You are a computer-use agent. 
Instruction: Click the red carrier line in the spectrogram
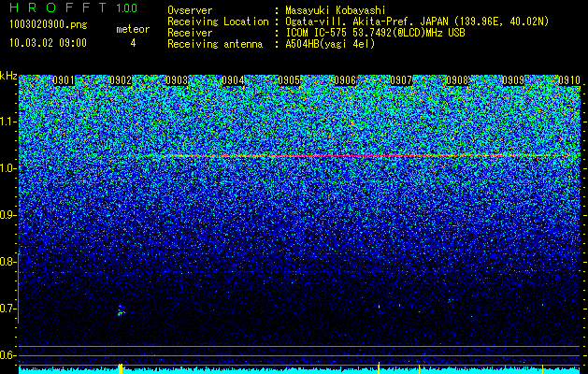(x=299, y=155)
